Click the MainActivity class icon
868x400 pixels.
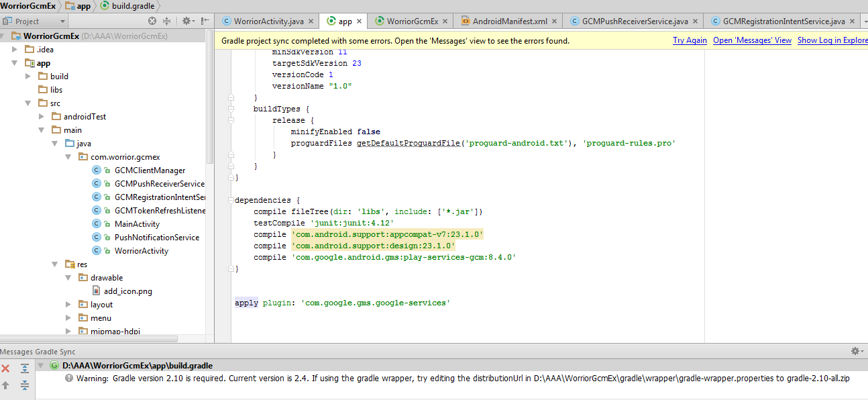[97, 223]
